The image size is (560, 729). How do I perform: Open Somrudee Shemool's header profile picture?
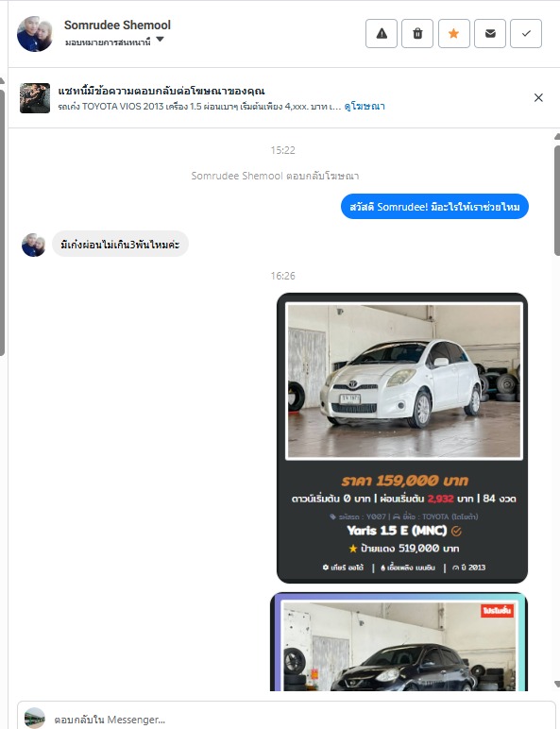(x=35, y=34)
